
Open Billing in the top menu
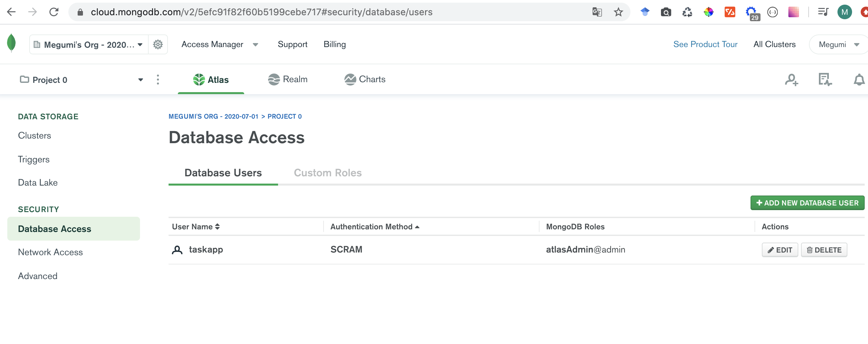pyautogui.click(x=334, y=44)
